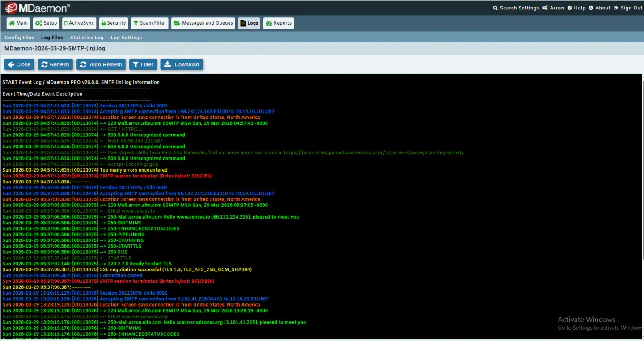Viewport: 644px width, 341px height.
Task: Open the Setup menu
Action: (46, 23)
